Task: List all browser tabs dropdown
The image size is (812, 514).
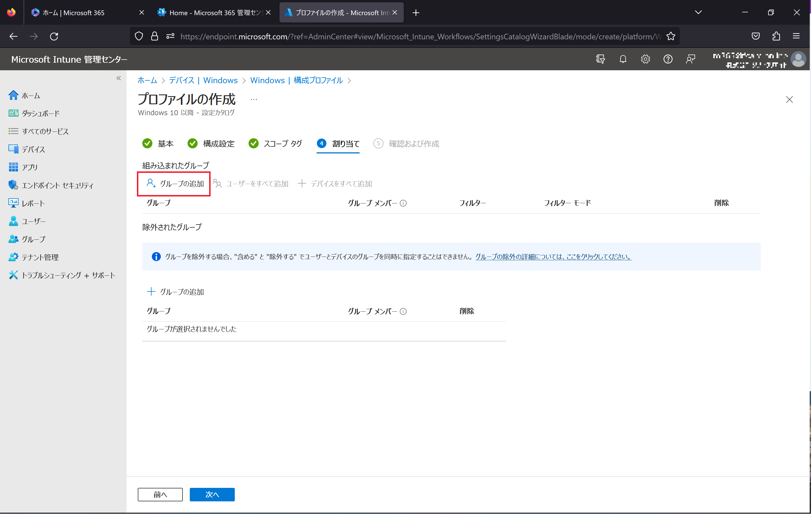Action: tap(698, 12)
